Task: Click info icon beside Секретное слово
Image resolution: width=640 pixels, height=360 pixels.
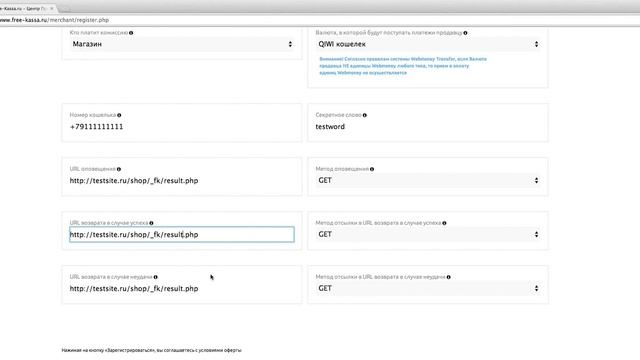Action: click(365, 115)
